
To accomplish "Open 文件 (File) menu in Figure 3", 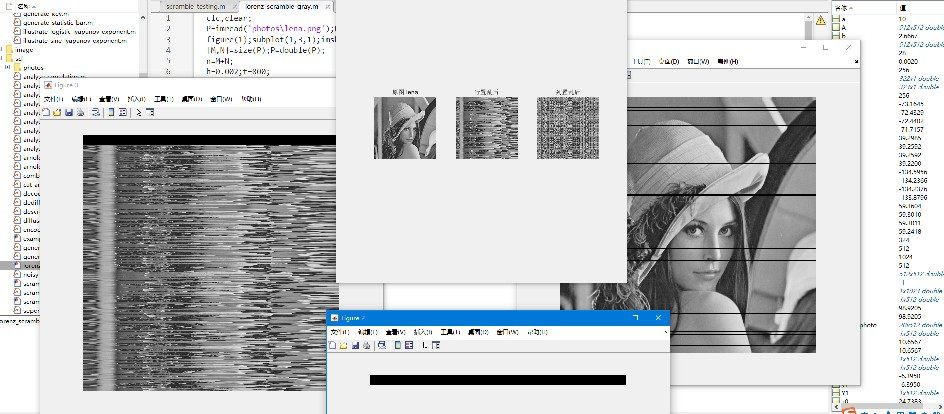I will pyautogui.click(x=54, y=99).
